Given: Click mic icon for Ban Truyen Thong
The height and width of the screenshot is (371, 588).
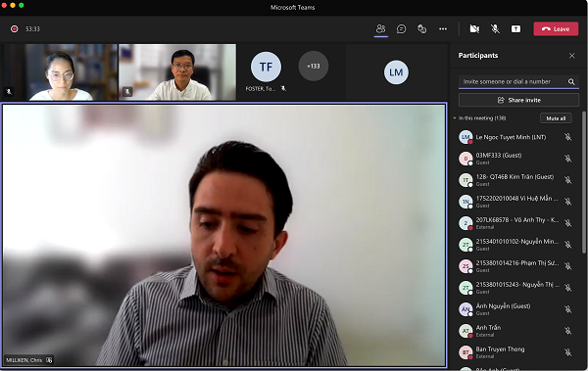Looking at the screenshot, I should click(x=567, y=352).
